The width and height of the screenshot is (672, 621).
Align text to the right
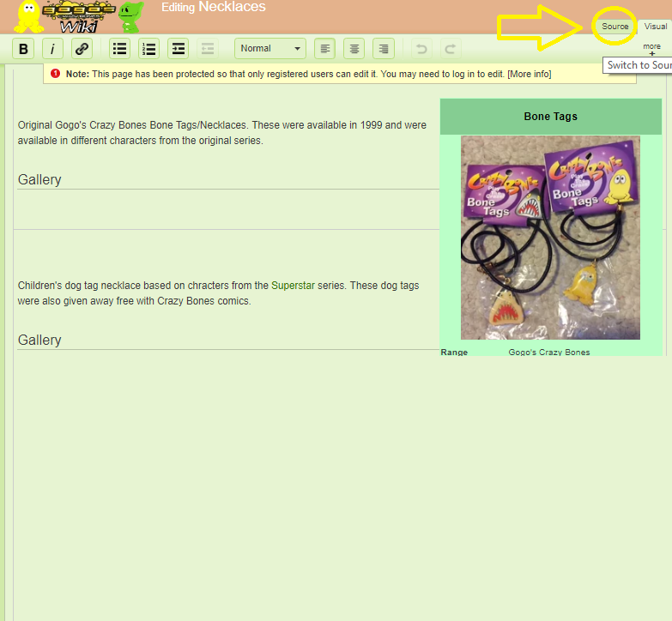click(x=384, y=48)
